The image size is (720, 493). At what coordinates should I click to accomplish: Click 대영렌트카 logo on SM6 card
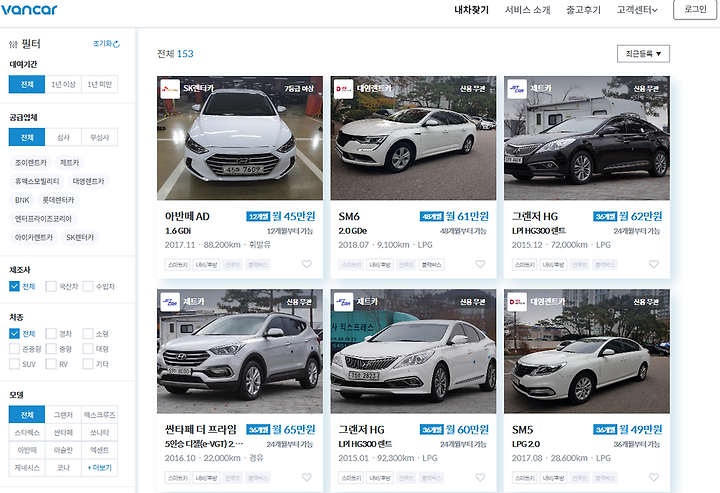pyautogui.click(x=343, y=89)
